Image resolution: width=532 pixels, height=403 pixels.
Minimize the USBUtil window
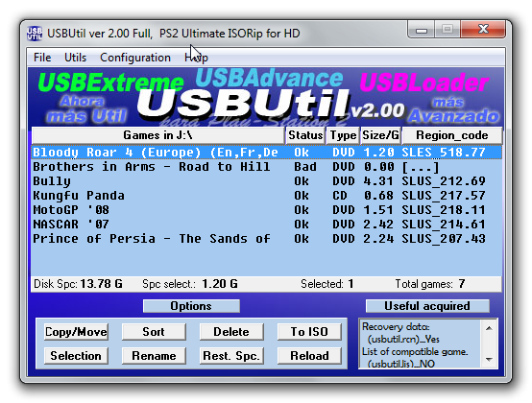pos(421,30)
